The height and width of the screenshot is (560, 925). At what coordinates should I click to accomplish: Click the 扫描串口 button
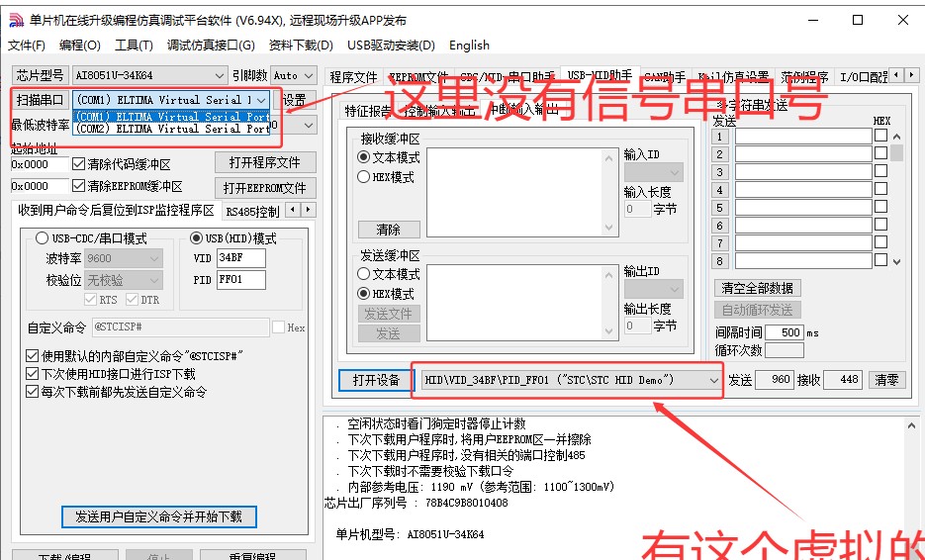[40, 100]
